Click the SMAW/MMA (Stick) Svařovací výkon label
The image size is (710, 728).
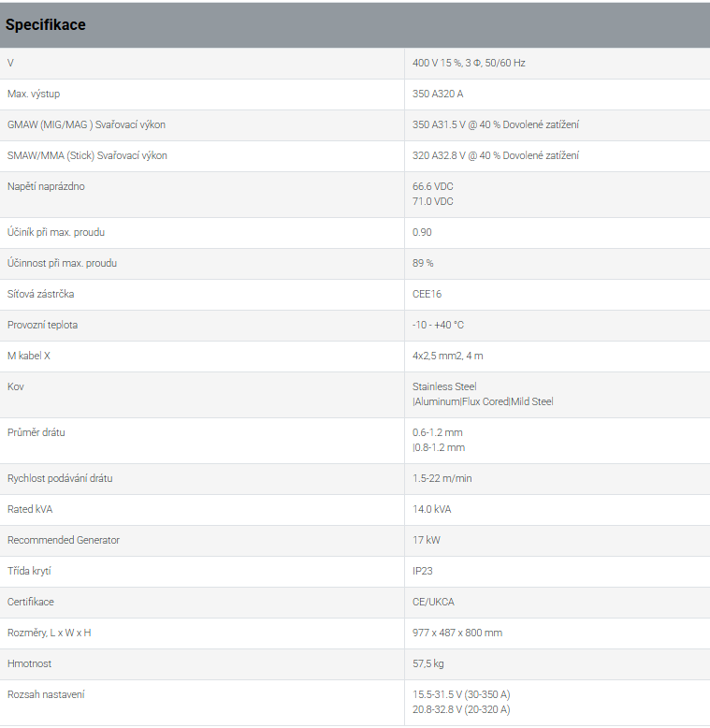click(87, 155)
